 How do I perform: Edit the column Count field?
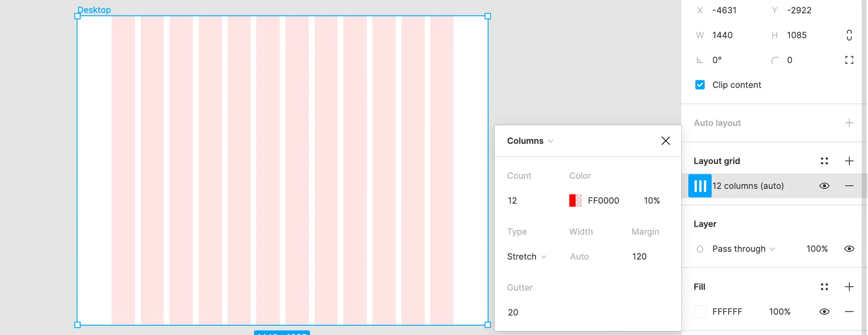pos(512,200)
